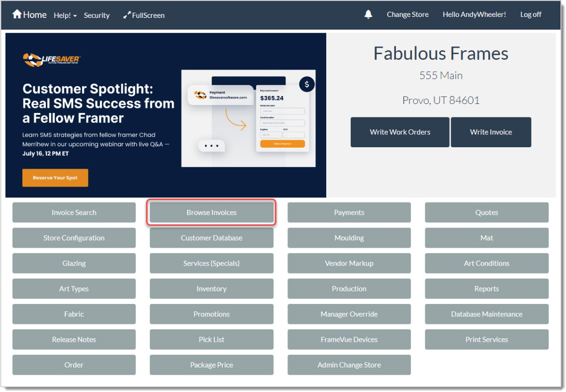The height and width of the screenshot is (392, 566).
Task: Open FrameVue Devices
Action: [x=349, y=339]
